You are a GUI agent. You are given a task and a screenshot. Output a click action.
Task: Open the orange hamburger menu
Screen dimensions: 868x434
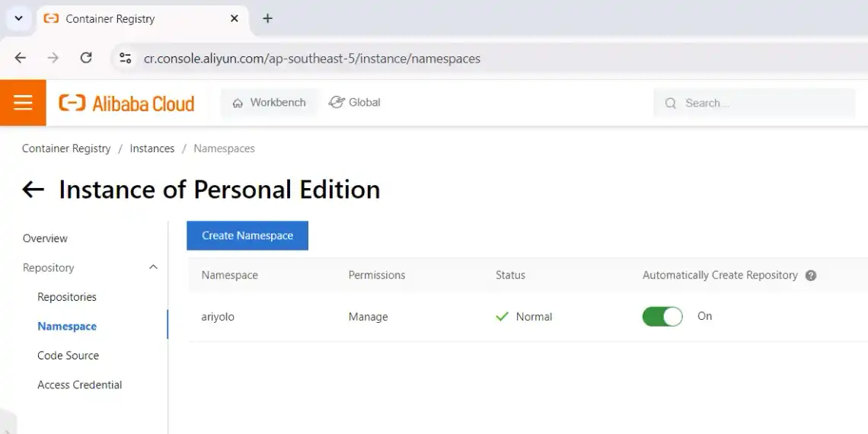click(23, 103)
